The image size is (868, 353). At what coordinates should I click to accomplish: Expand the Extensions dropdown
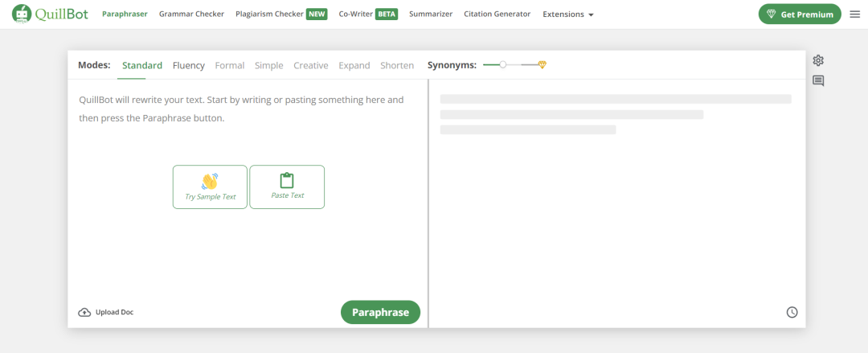point(568,14)
